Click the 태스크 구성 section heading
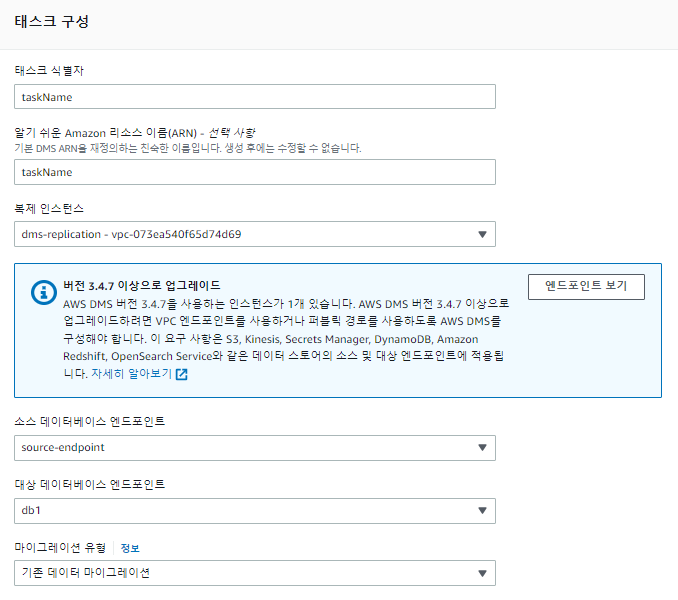 pyautogui.click(x=51, y=21)
